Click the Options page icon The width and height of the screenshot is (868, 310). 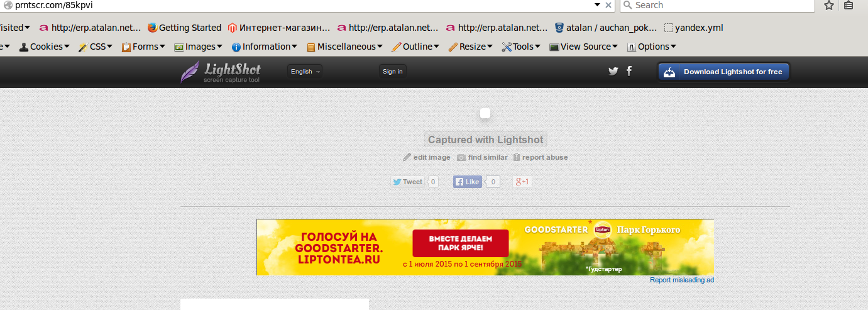[x=632, y=47]
